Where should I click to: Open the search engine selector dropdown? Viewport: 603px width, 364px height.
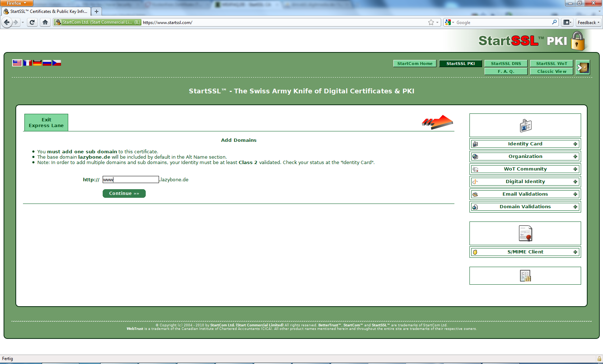point(449,22)
